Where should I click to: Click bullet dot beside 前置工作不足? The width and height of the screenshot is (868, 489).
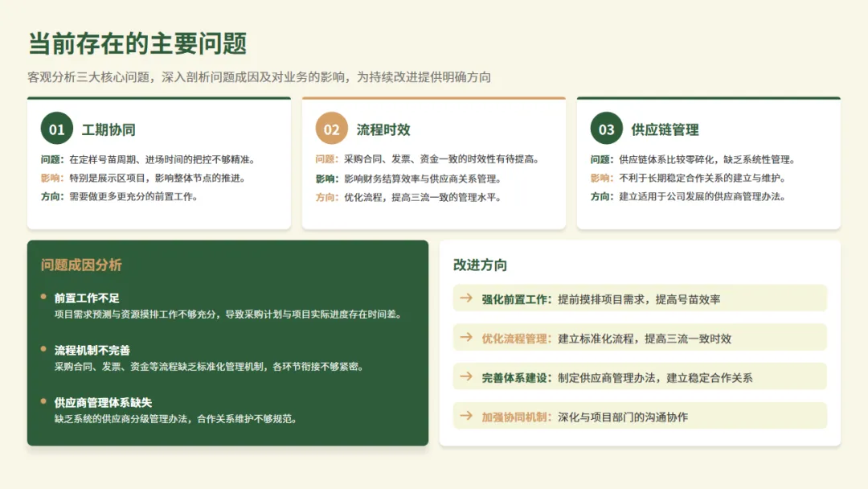point(43,297)
